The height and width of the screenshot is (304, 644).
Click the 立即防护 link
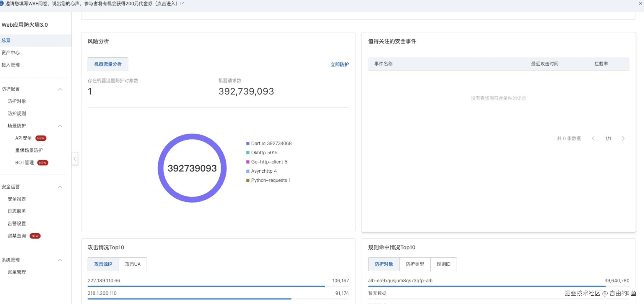340,64
